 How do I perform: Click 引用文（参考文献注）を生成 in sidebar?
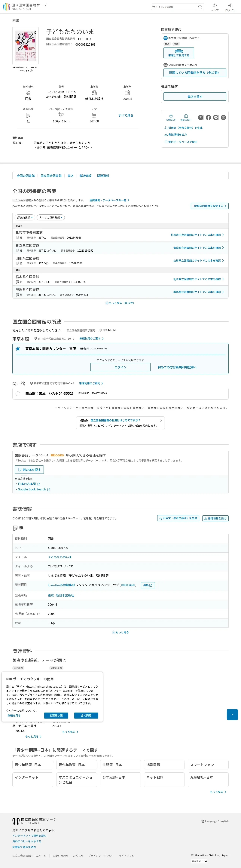[x=183, y=128]
